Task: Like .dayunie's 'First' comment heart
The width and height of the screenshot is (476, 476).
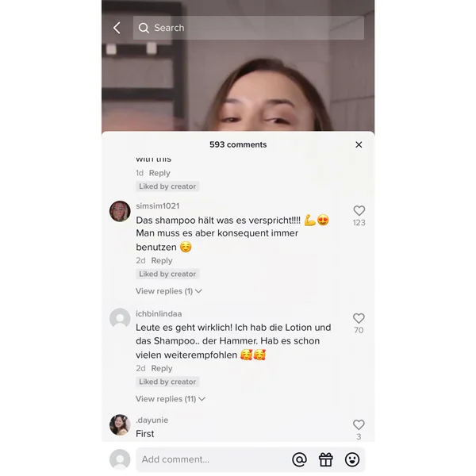Action: [x=359, y=424]
